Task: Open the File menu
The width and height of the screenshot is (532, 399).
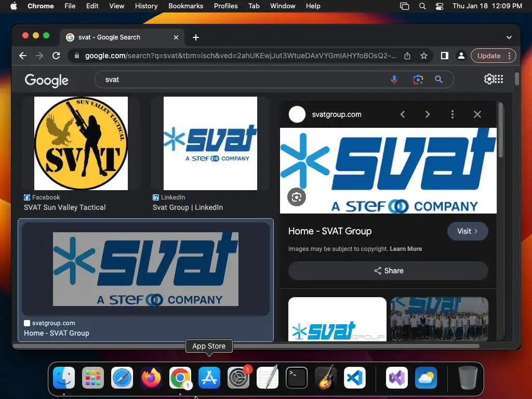Action: (70, 6)
